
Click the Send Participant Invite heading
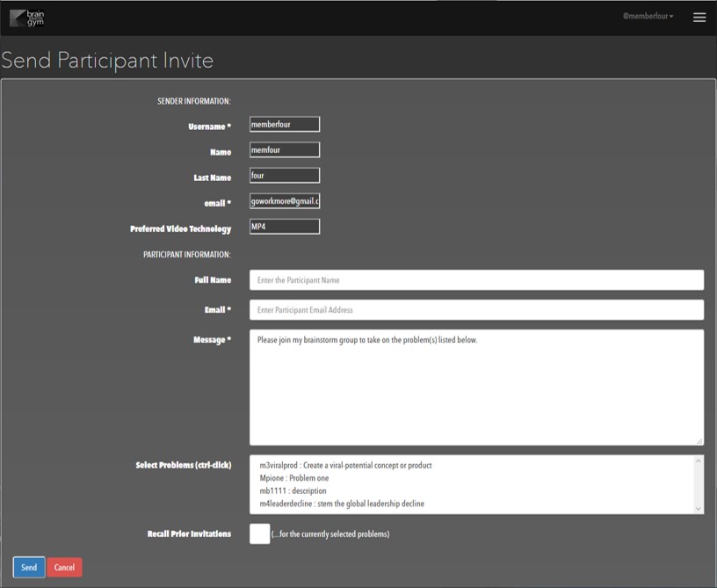[x=107, y=61]
